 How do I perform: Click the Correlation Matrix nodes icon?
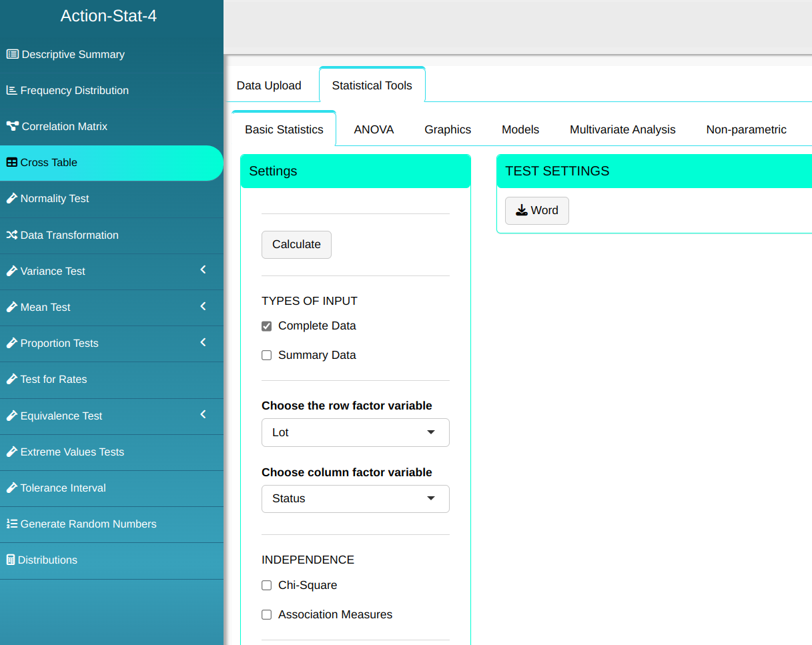coord(12,127)
